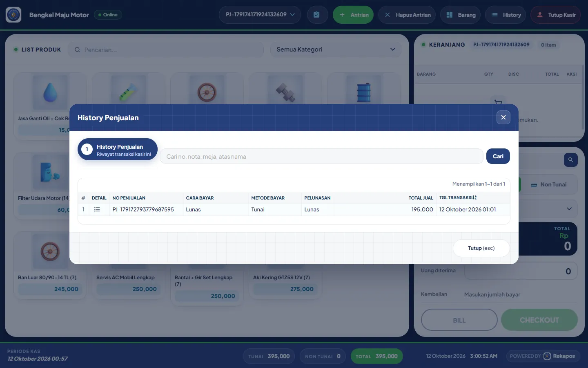588x368 pixels.
Task: Click the Jasa Ganti Oli product thumbnail
Action: coord(50,92)
